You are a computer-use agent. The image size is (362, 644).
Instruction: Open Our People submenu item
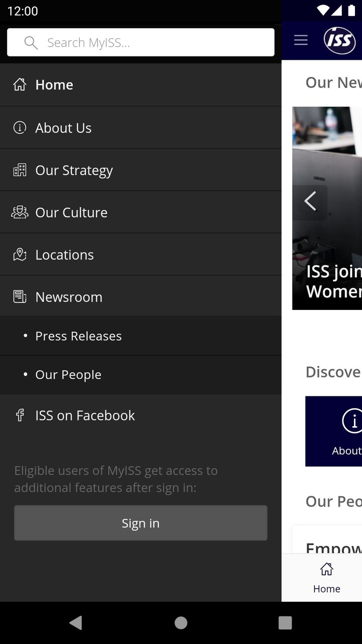click(68, 375)
